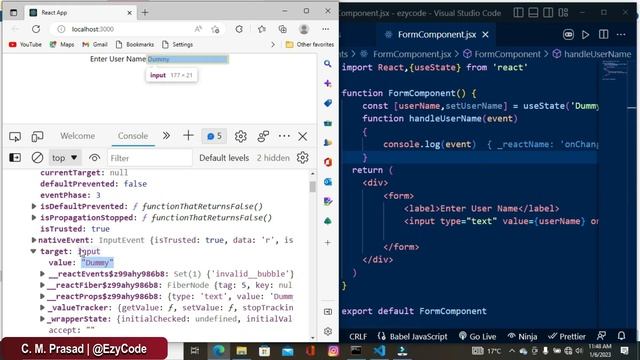Click the browser refresh button
This screenshot has height=360, width=640.
36,29
